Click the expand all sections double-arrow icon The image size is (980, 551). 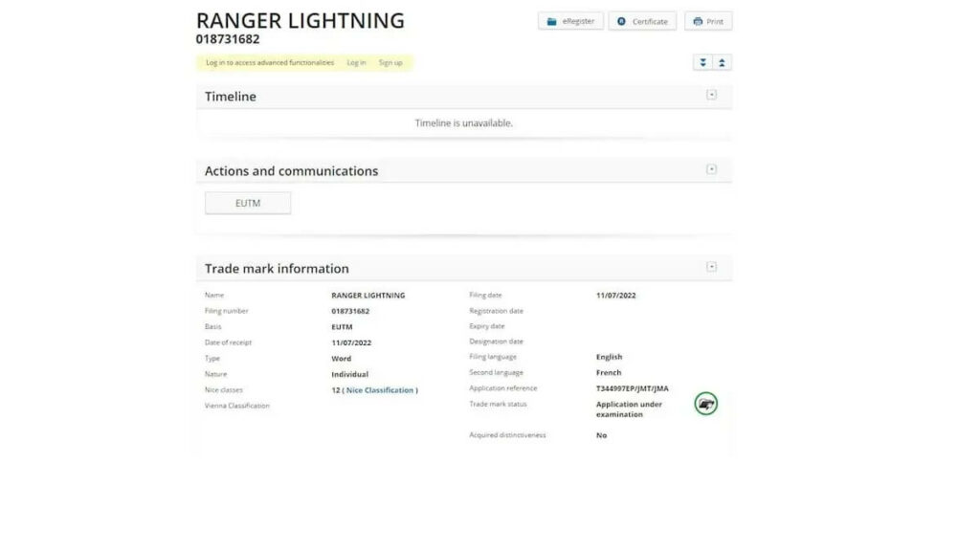pos(703,62)
